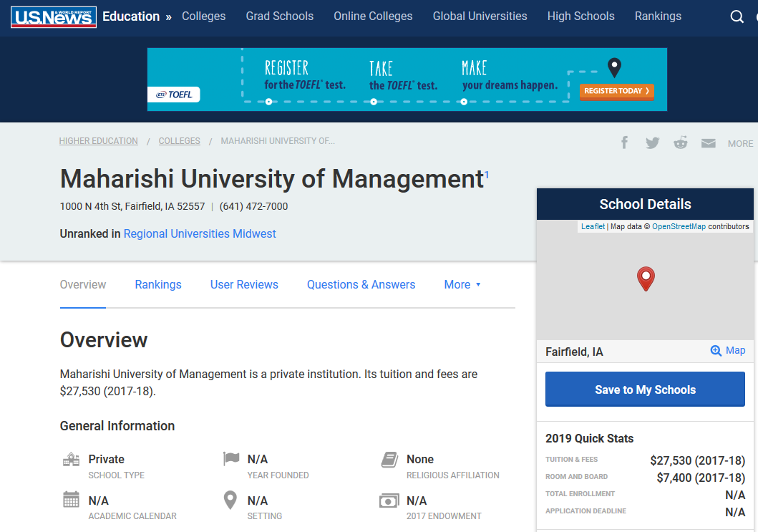758x532 pixels.
Task: Open the Grad Schools menu
Action: pyautogui.click(x=279, y=16)
